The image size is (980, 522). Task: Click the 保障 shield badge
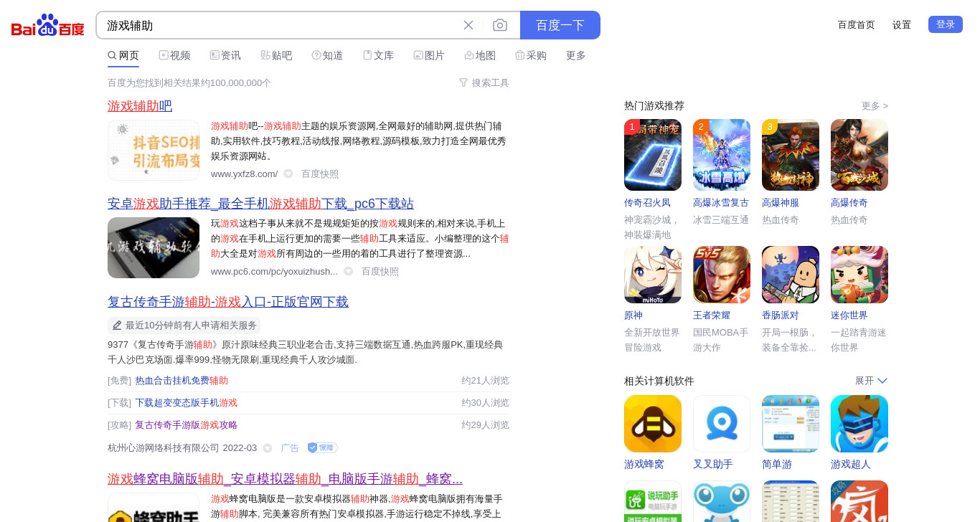(322, 447)
